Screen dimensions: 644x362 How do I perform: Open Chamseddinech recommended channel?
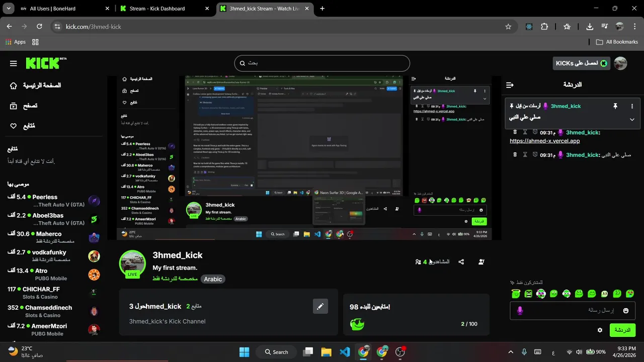point(54,311)
